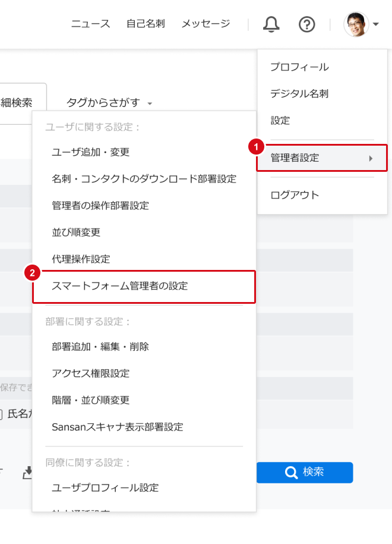392x544 pixels.
Task: Choose スマートフォーム管理者の設定 menu entry
Action: click(x=120, y=286)
